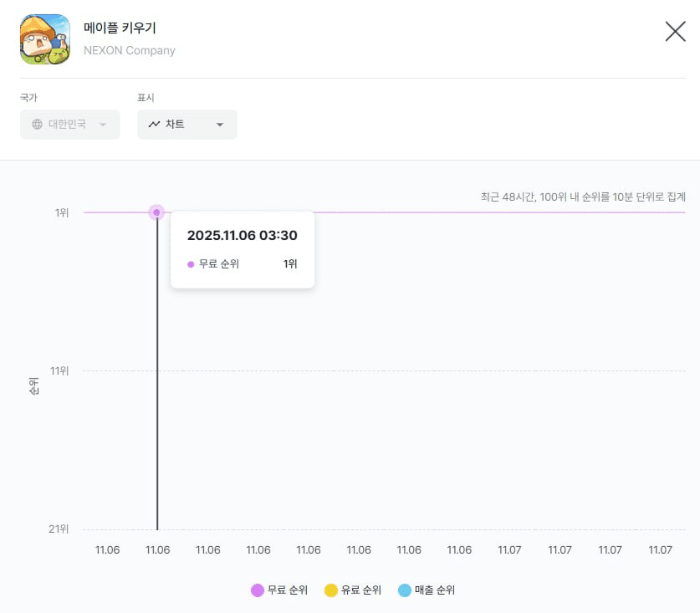Toggle the yellow 유료 순위 legend circle
The height and width of the screenshot is (613, 700).
[331, 590]
